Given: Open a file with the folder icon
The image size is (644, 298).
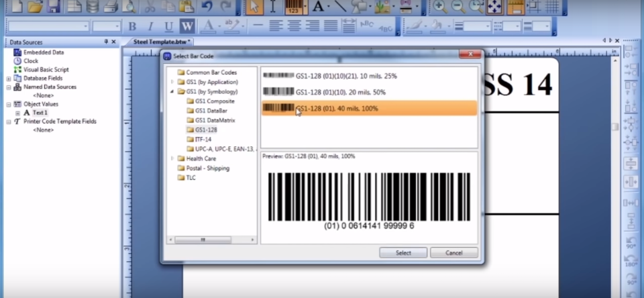Looking at the screenshot, I should (x=36, y=6).
